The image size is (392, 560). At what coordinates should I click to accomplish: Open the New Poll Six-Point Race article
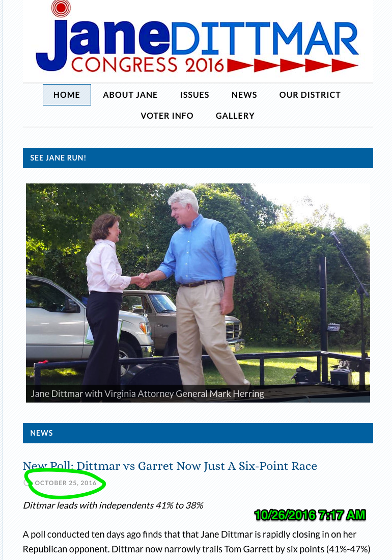(170, 466)
